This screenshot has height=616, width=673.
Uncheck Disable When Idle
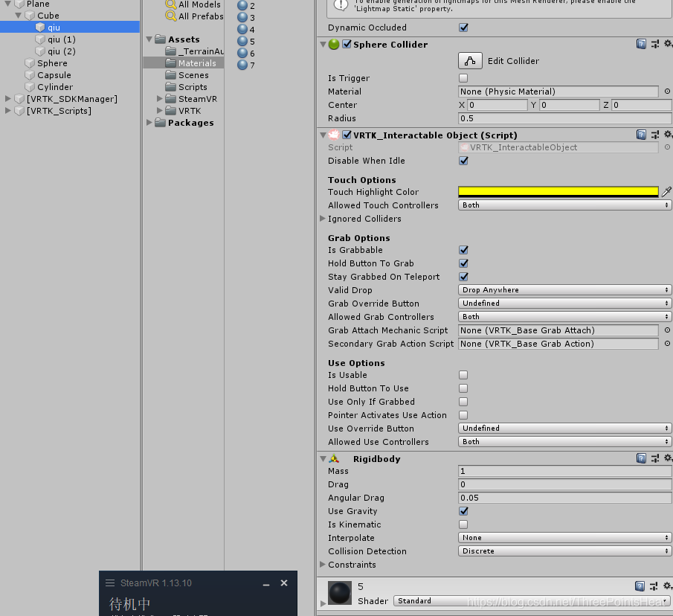[x=463, y=161]
